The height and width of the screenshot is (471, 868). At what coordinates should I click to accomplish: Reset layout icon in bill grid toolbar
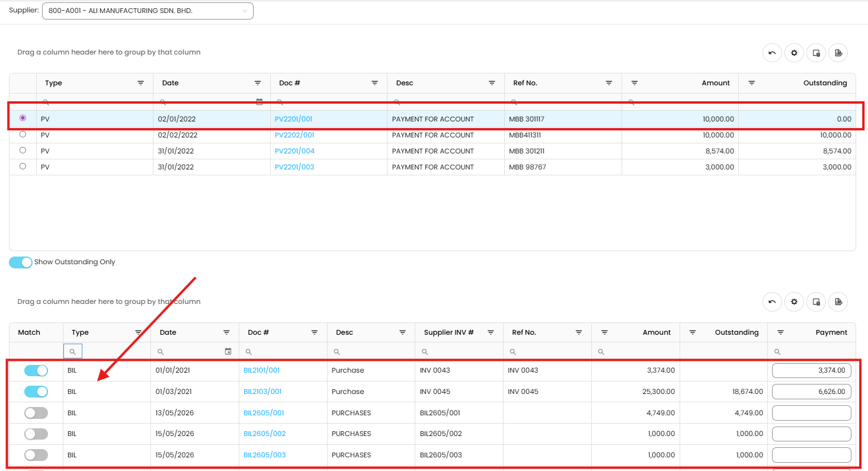click(772, 302)
